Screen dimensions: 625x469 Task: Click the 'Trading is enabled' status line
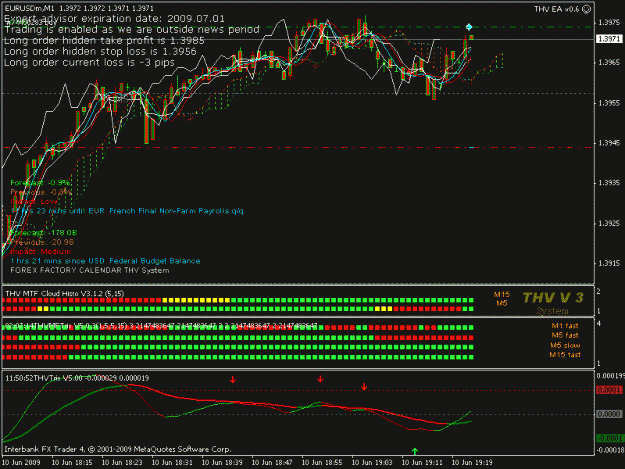pos(132,29)
